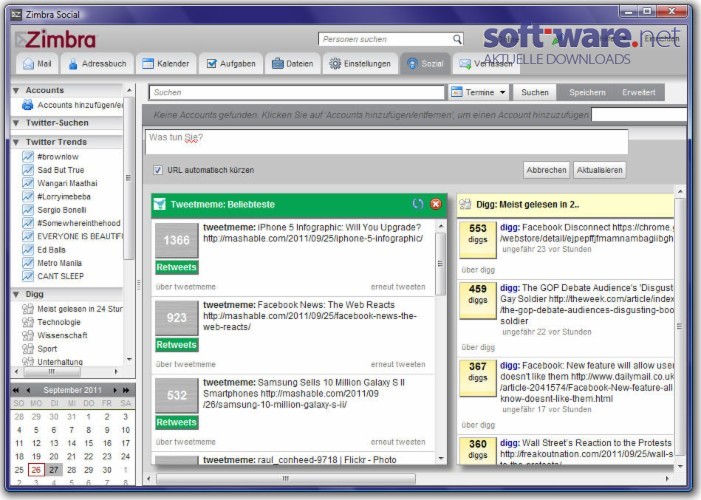Go to next year in calendar

[126, 390]
